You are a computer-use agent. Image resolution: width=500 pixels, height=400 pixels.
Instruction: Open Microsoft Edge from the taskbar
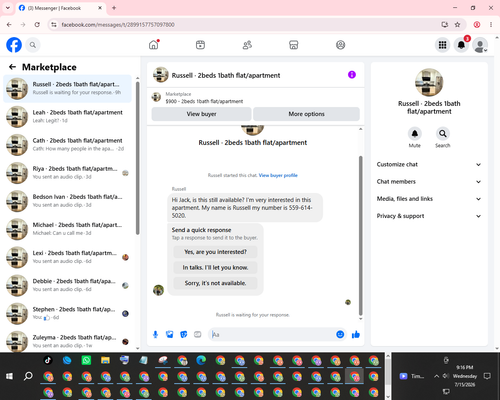coord(201,360)
